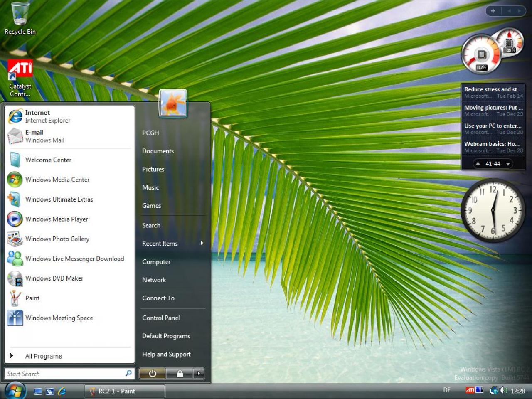This screenshot has width=532, height=399.
Task: Switch to RC2_1 - Paint taskbar button
Action: pos(125,391)
